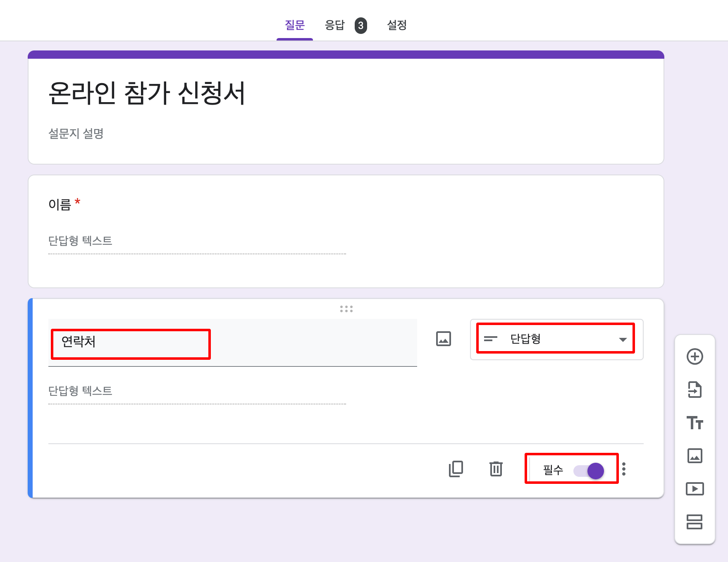Image resolution: width=728 pixels, height=562 pixels.
Task: Click the 설문지 설명 description field
Action: [x=76, y=134]
